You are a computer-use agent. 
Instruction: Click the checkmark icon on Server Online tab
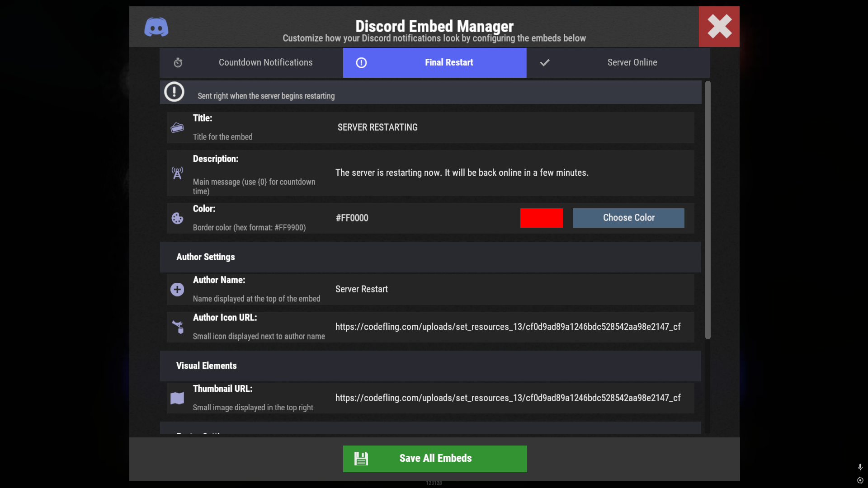point(545,63)
